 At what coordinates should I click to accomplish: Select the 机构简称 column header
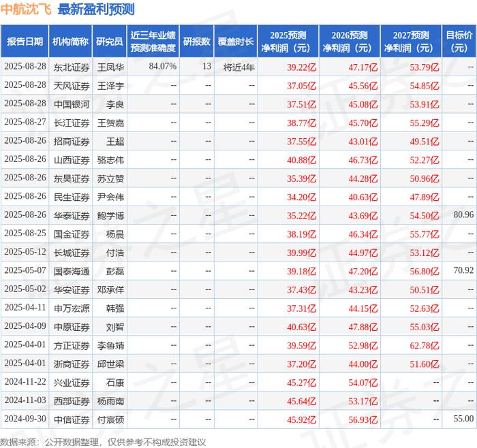tap(70, 42)
